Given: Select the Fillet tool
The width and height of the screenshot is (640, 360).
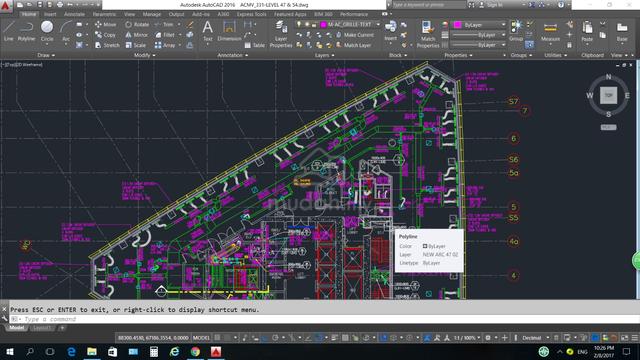Looking at the screenshot, I should tap(165, 35).
